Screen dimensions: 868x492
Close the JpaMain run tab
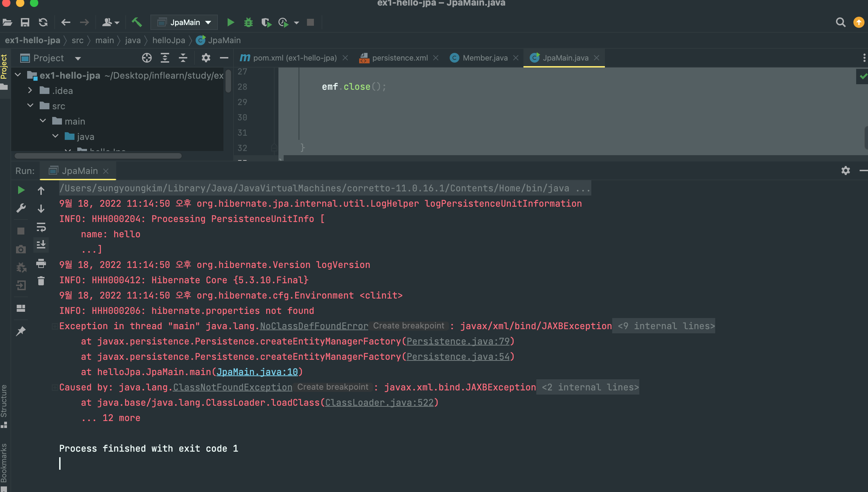pyautogui.click(x=106, y=171)
